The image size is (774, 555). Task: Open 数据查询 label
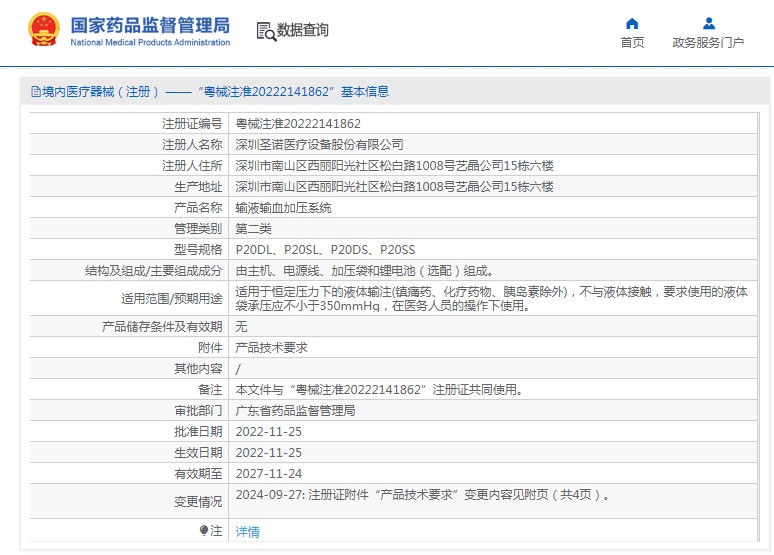[302, 30]
